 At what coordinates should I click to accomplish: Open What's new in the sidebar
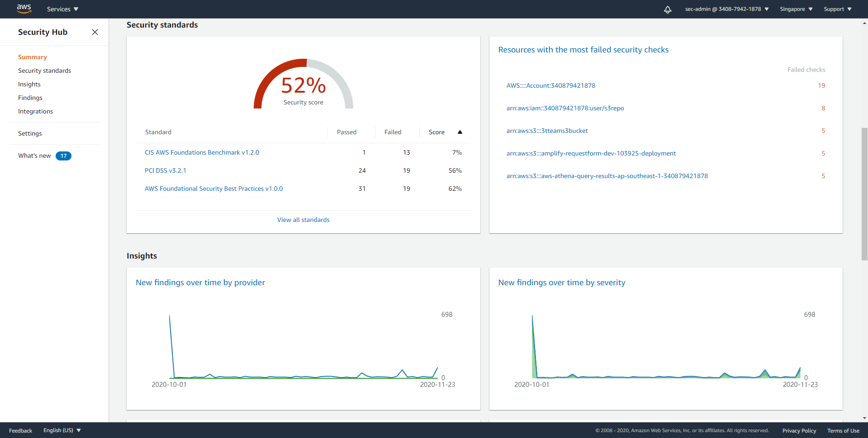(34, 155)
